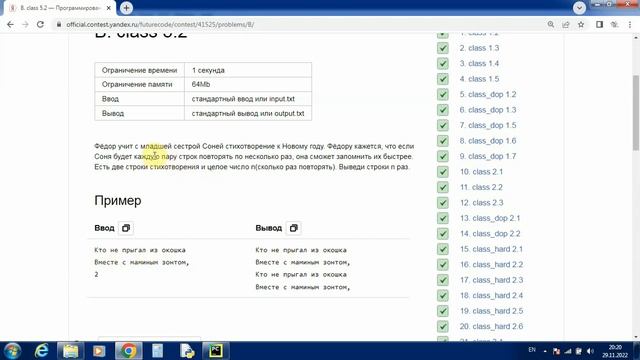The height and width of the screenshot is (360, 640).
Task: Click the volume speaker icon in tray
Action: point(590,351)
